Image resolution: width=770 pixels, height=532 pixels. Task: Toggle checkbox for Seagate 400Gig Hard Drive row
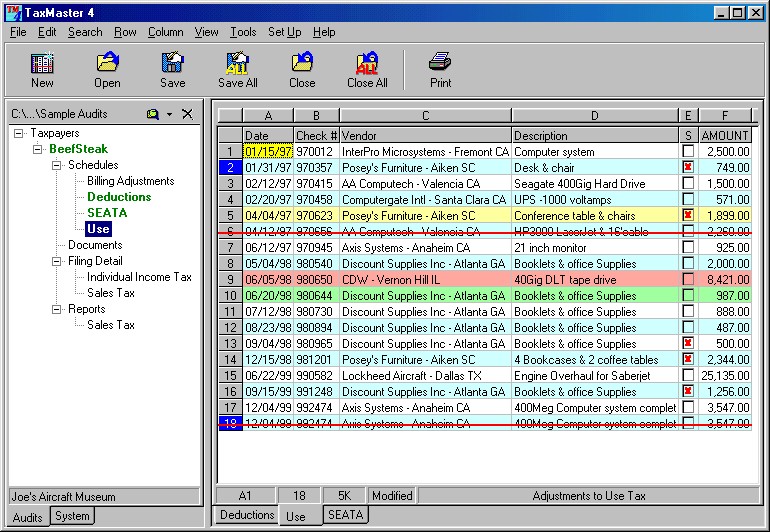[688, 183]
